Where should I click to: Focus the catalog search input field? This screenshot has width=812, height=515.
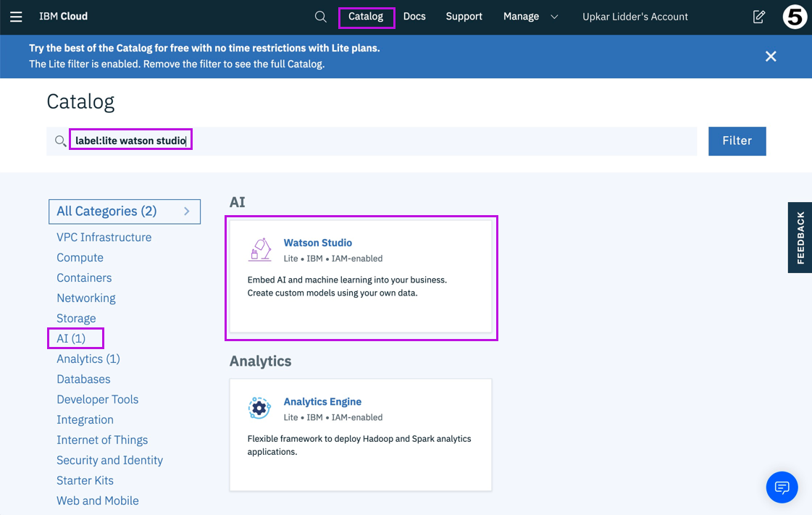click(x=372, y=141)
